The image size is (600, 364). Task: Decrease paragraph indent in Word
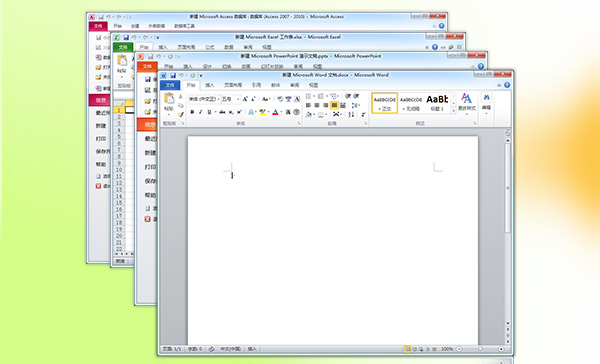[348, 96]
